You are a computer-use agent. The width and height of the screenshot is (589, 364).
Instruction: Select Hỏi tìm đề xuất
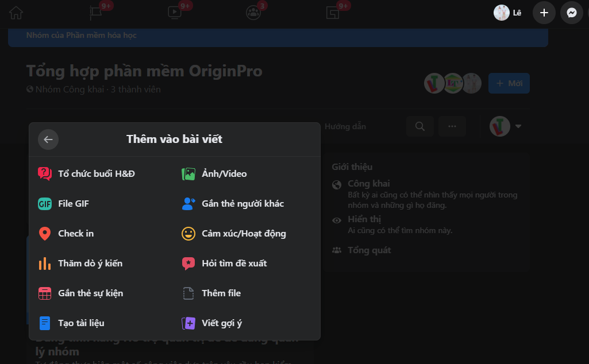[x=225, y=264]
